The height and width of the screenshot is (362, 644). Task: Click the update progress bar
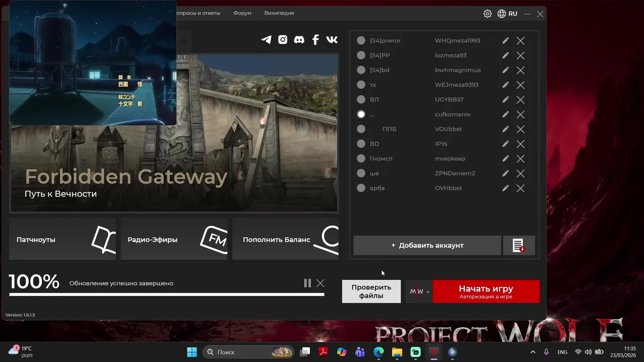(167, 294)
